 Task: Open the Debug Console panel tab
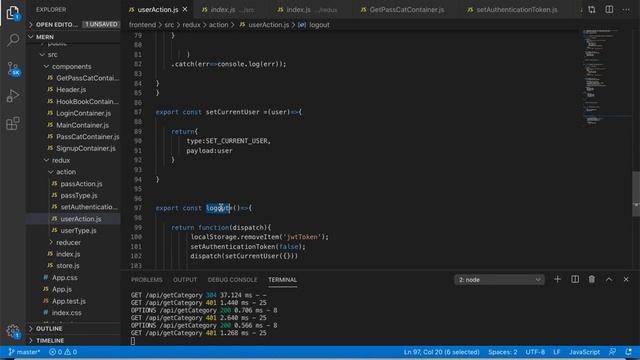click(232, 280)
